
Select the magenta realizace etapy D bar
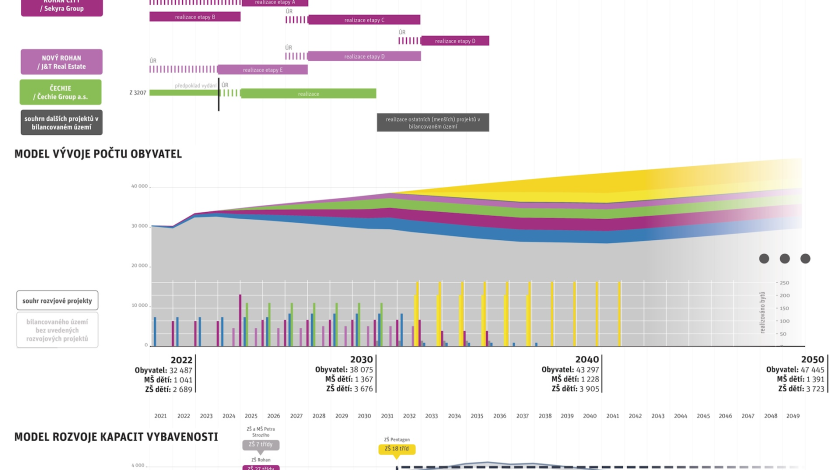point(455,41)
